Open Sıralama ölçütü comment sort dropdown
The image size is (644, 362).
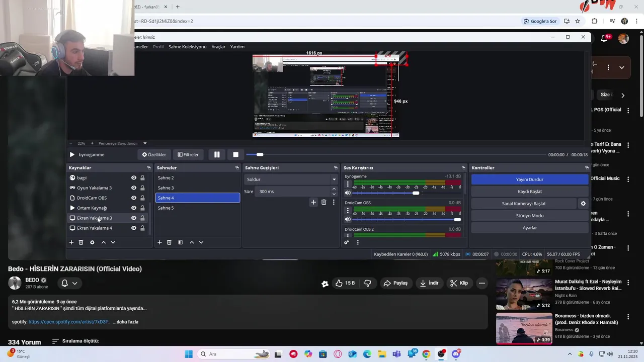[x=75, y=341]
